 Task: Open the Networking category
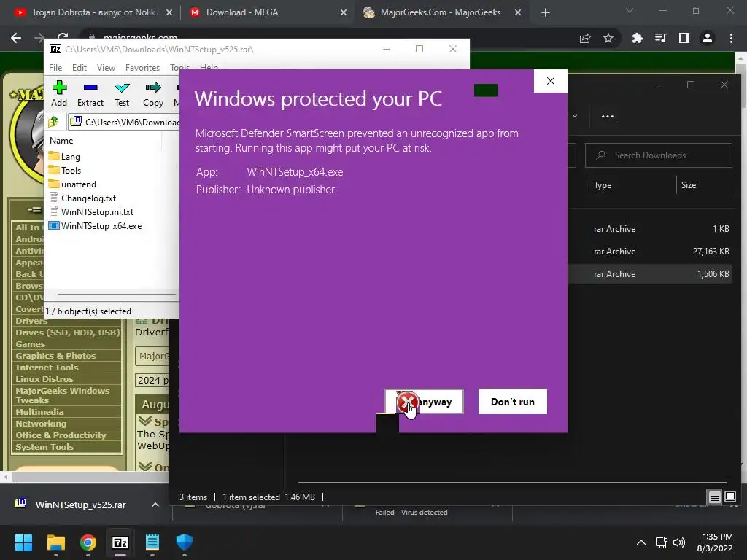click(41, 424)
